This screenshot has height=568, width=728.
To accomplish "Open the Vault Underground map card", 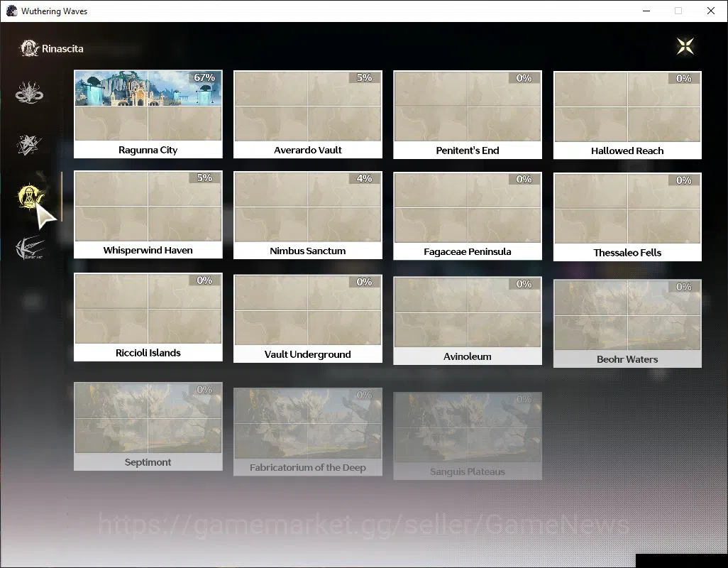I will point(308,319).
